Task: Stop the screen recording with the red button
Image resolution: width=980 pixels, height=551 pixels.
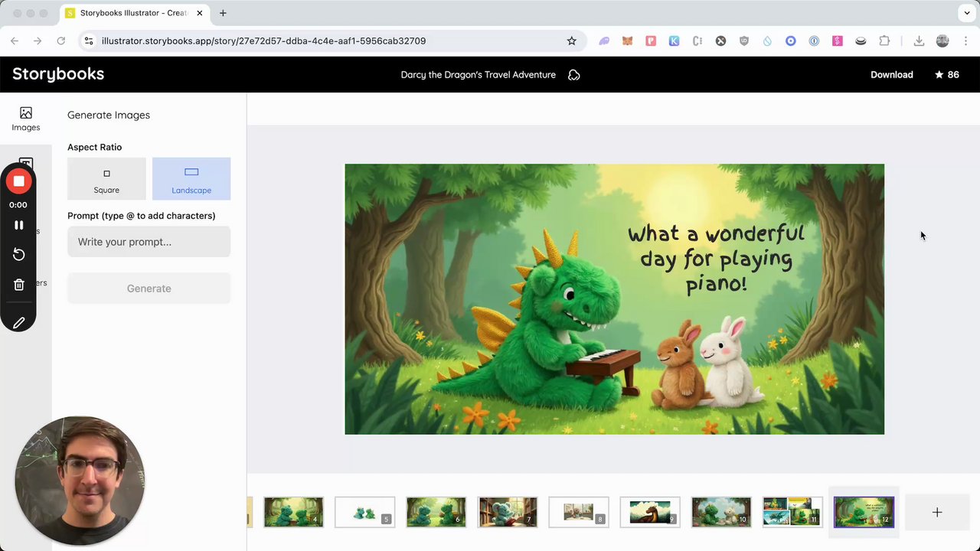Action: point(18,181)
